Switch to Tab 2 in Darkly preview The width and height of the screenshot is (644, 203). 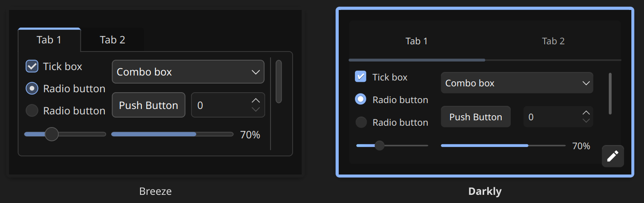(553, 41)
